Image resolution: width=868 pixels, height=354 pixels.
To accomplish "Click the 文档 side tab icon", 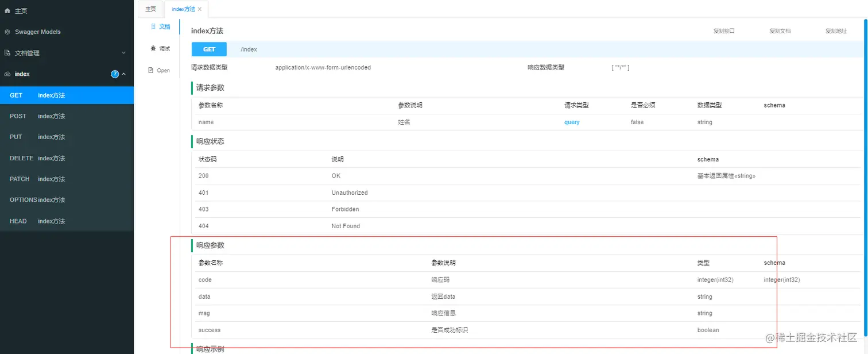I will pos(153,26).
